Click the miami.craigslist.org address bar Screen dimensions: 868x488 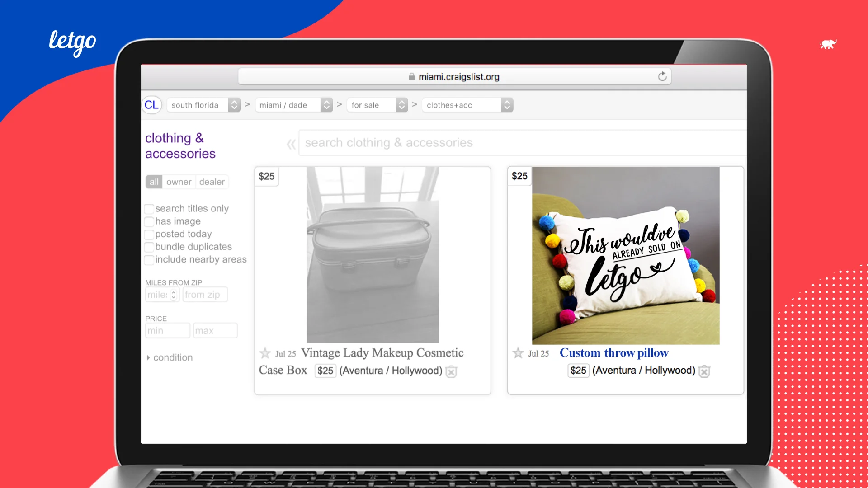click(454, 76)
